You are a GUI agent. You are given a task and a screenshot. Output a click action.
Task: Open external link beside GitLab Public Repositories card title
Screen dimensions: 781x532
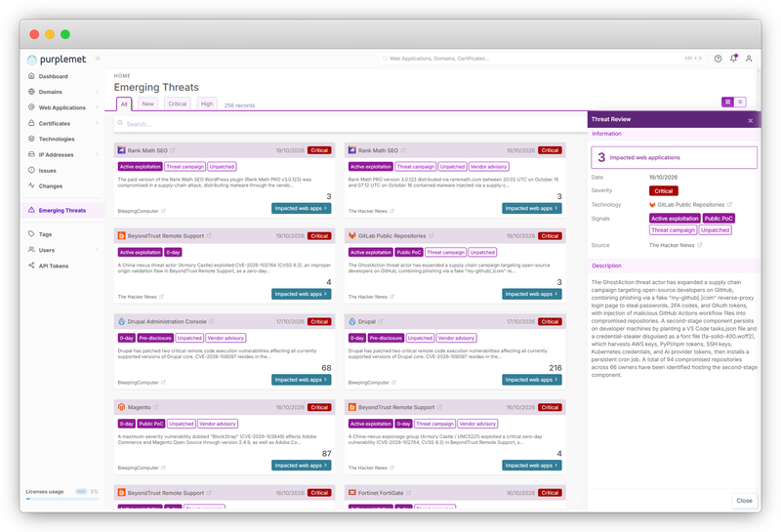point(432,235)
